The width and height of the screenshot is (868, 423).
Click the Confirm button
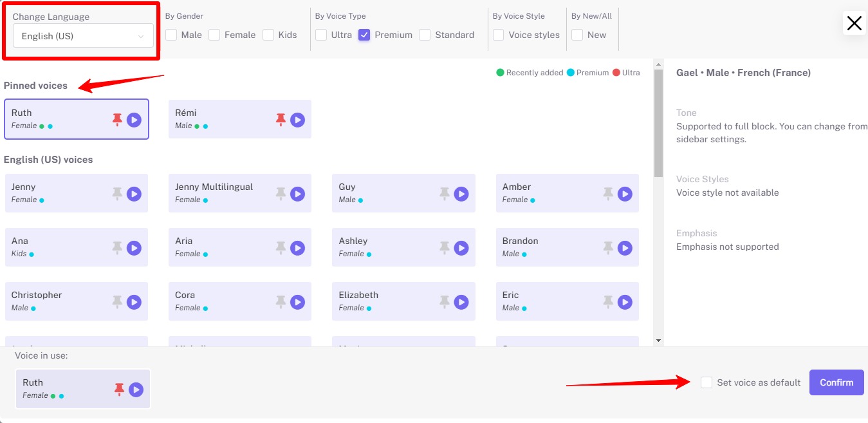click(836, 382)
